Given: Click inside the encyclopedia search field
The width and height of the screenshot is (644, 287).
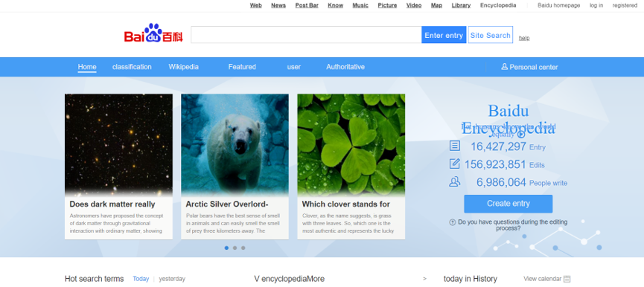Looking at the screenshot, I should [x=306, y=35].
